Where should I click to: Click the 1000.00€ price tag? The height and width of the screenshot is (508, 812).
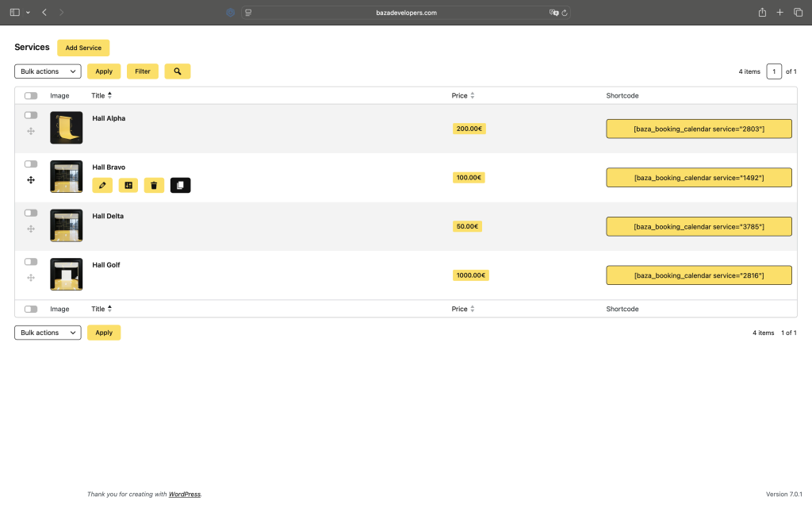click(471, 275)
